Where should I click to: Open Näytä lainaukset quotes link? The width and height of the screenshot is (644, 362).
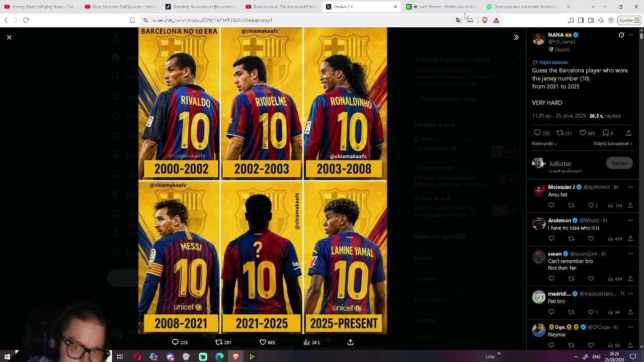pos(613,144)
